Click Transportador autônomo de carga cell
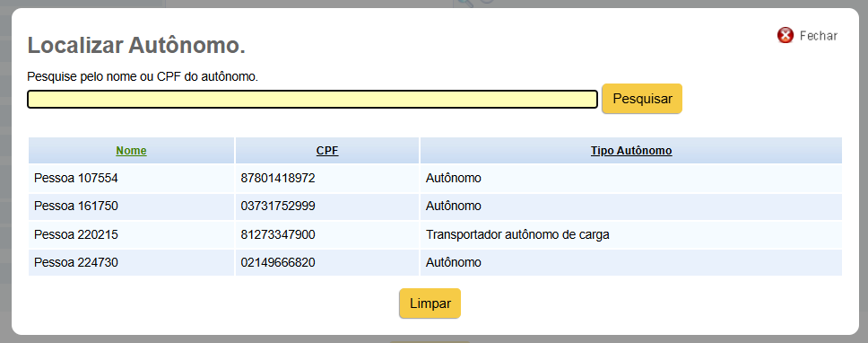Image resolution: width=868 pixels, height=343 pixels. coord(517,234)
